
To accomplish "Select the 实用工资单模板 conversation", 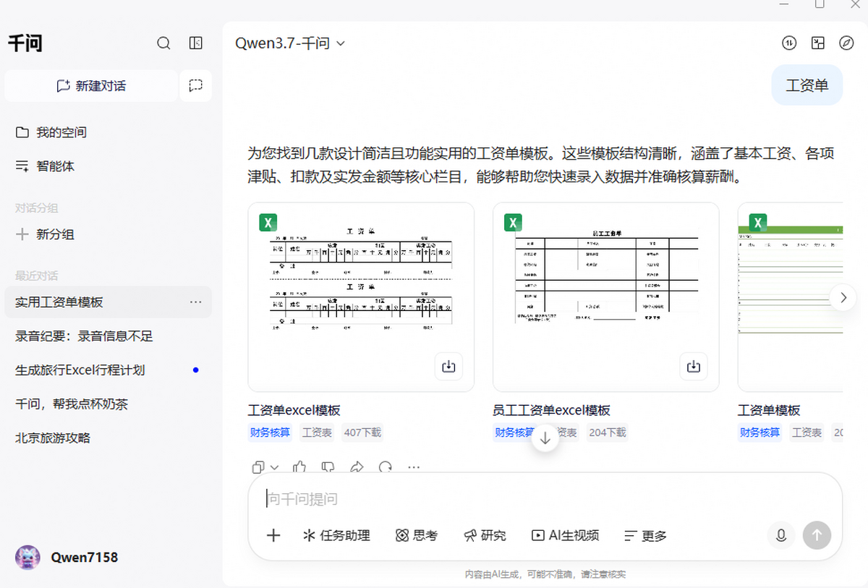I will tap(108, 302).
